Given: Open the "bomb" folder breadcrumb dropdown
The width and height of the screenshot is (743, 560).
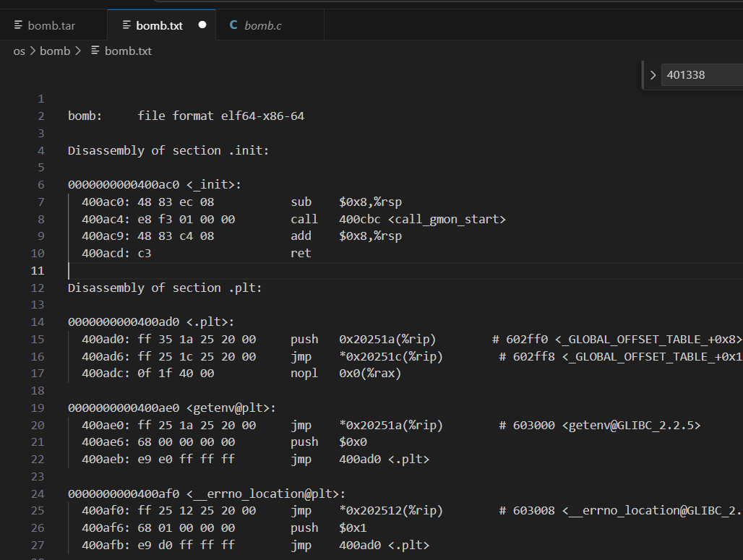Looking at the screenshot, I should pyautogui.click(x=55, y=51).
